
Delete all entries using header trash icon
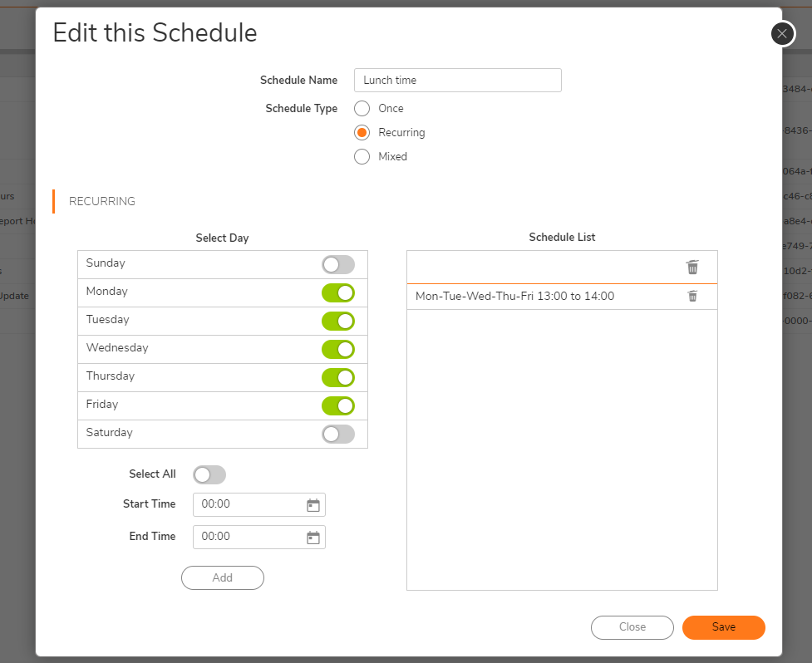pos(692,267)
